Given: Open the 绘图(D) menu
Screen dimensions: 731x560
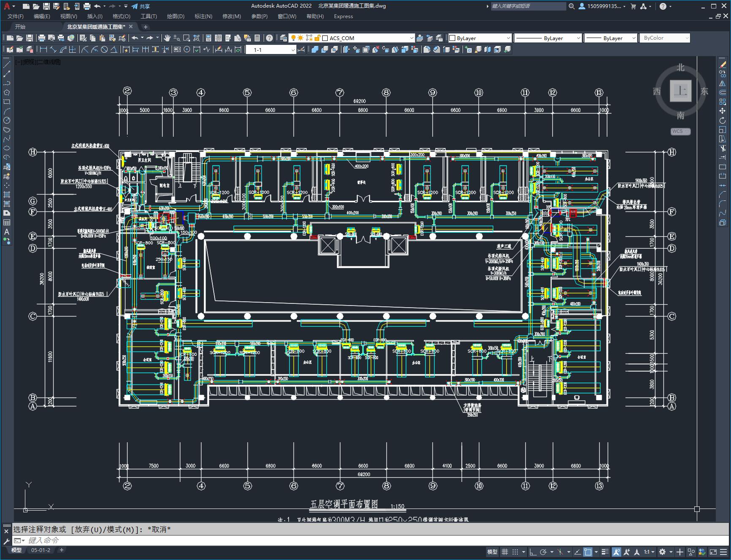Looking at the screenshot, I should pyautogui.click(x=176, y=16).
